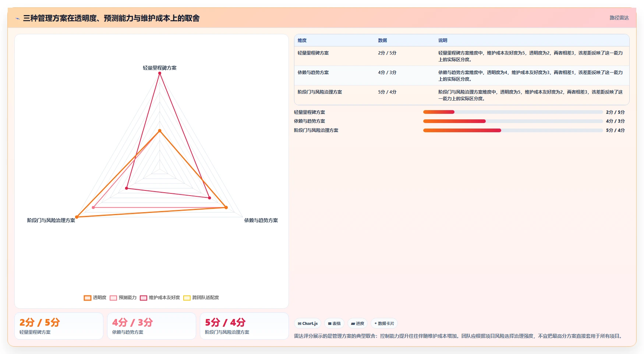This screenshot has height=354, width=644.
Task: Click the 依赖与趋势方案 progress row label
Action: click(x=309, y=121)
